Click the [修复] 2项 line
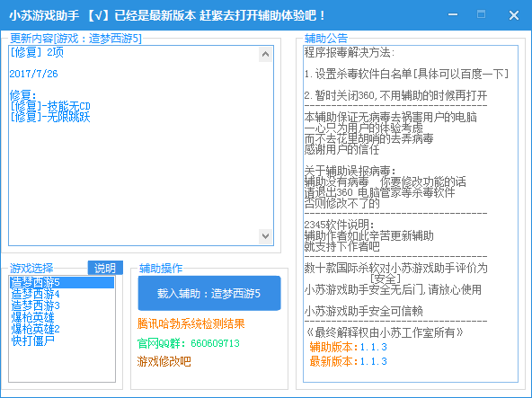The width and height of the screenshot is (532, 398). tap(37, 52)
